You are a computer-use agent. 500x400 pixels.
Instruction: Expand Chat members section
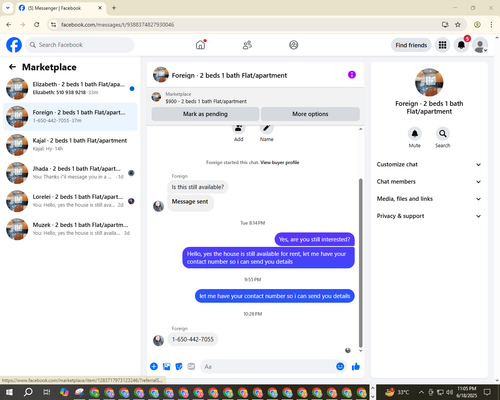(x=429, y=182)
